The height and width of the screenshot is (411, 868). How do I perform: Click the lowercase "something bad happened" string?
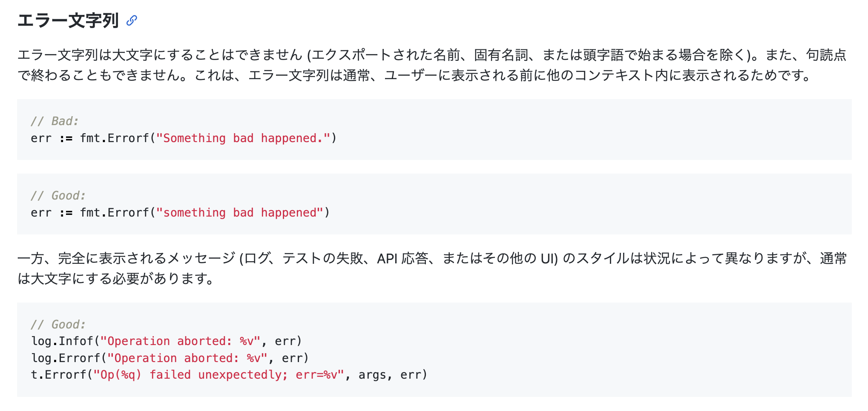point(240,213)
